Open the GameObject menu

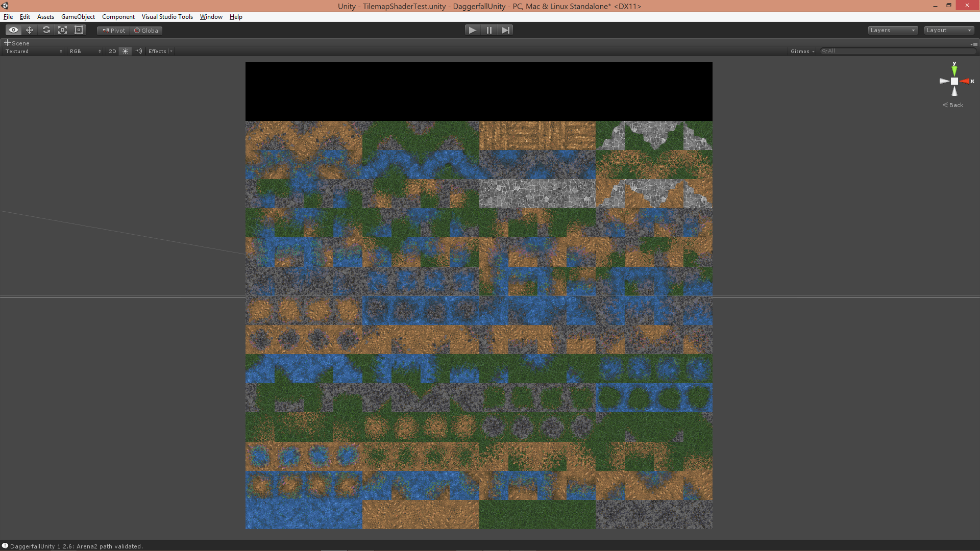pos(78,17)
